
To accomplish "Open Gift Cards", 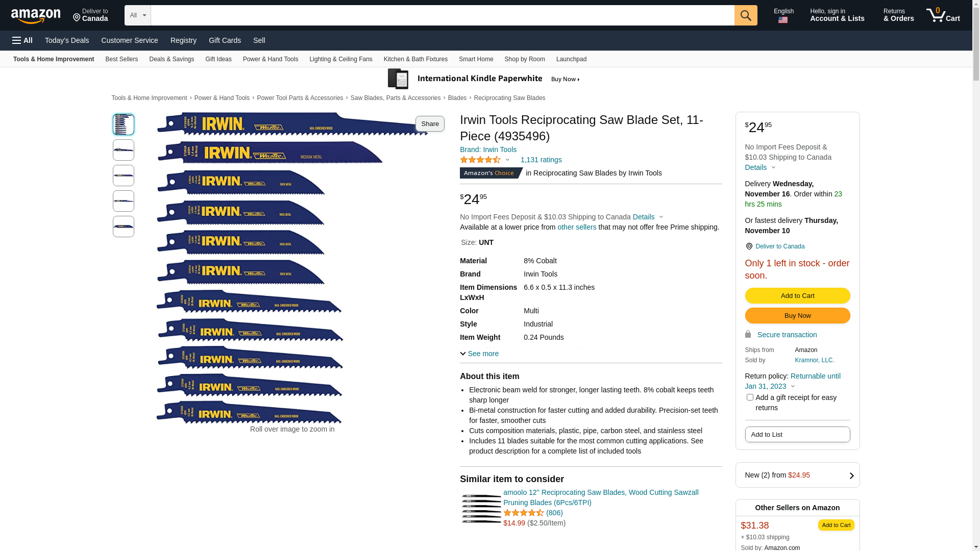I will 225,40.
